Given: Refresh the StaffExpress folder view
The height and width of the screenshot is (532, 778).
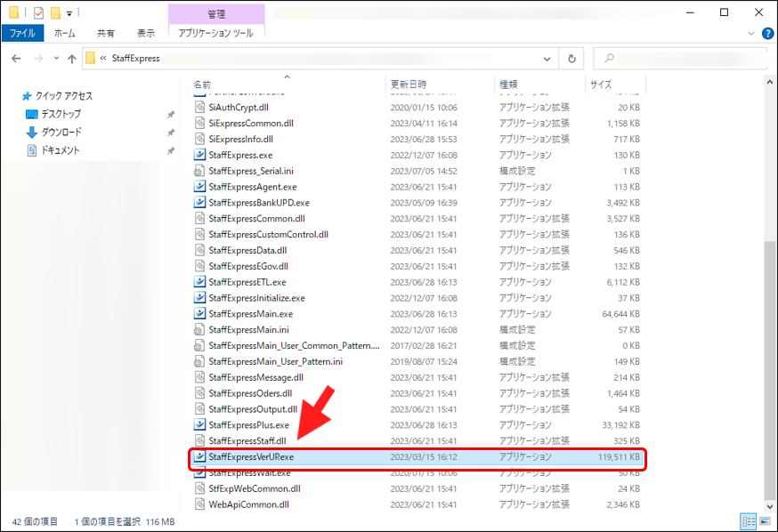Looking at the screenshot, I should (x=571, y=59).
